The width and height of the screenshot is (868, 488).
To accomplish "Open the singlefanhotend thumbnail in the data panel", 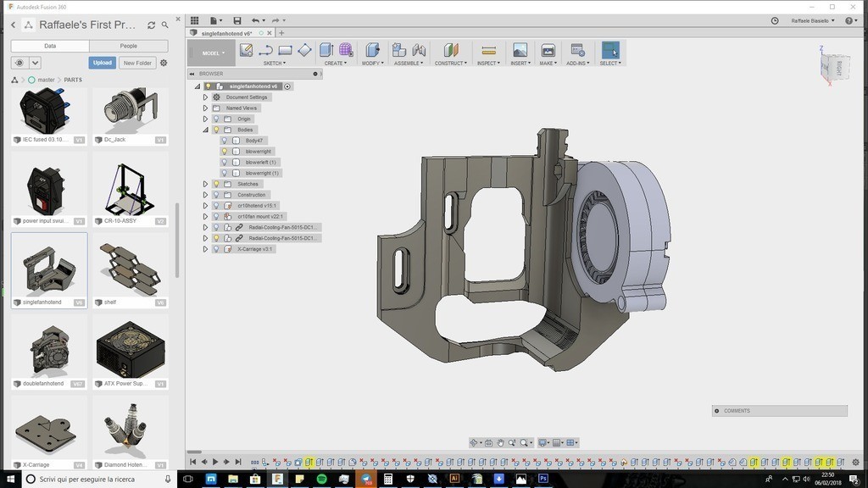I will [47, 269].
